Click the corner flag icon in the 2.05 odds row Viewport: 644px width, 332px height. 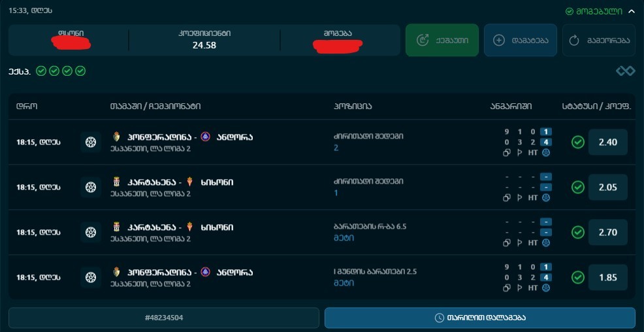point(519,197)
